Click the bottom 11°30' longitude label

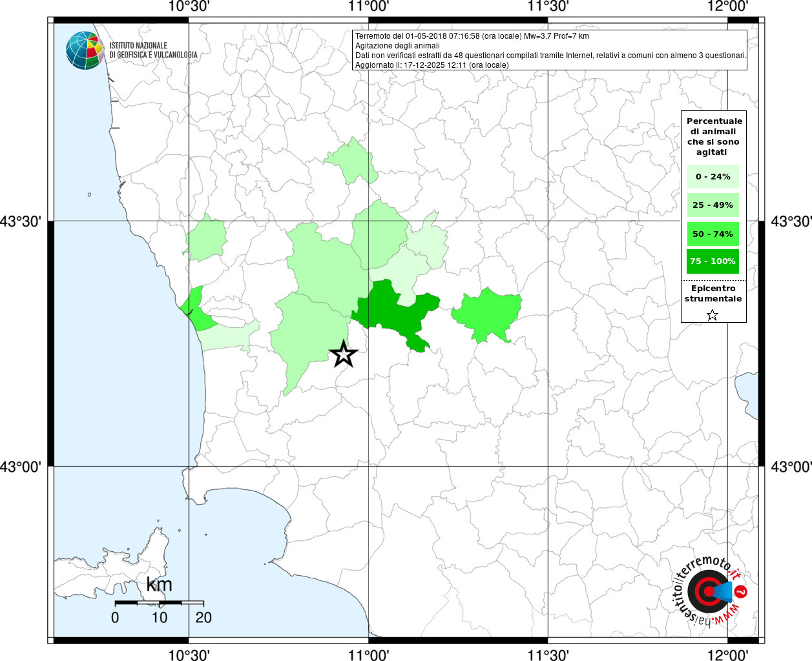pos(548,655)
